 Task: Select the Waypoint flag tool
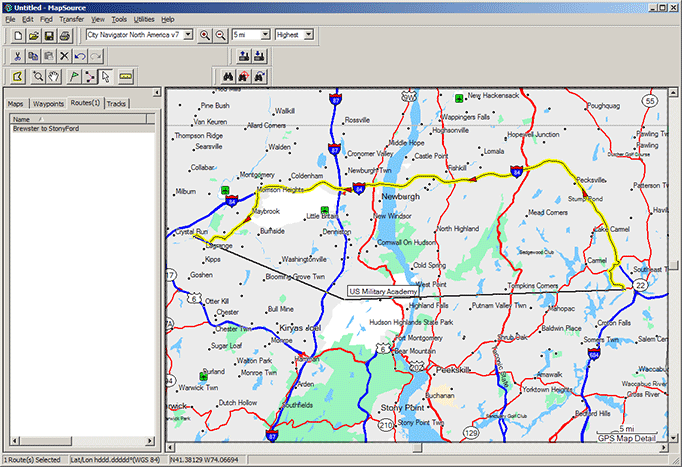[74, 77]
